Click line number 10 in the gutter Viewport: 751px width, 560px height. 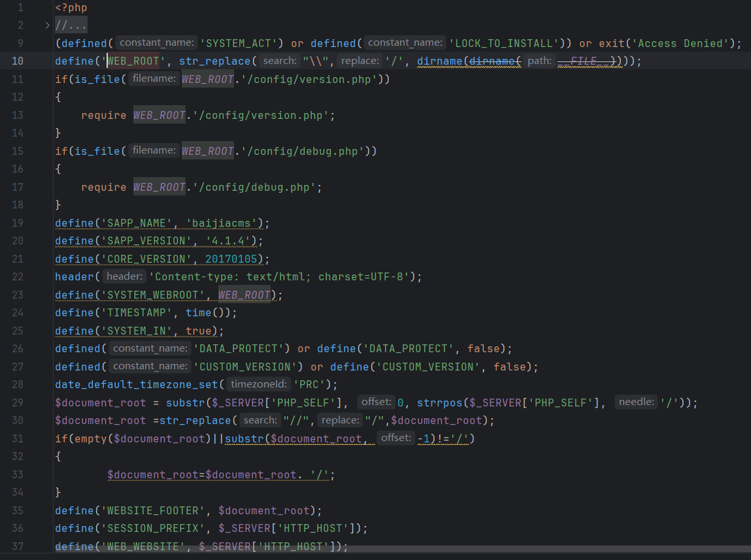[18, 61]
